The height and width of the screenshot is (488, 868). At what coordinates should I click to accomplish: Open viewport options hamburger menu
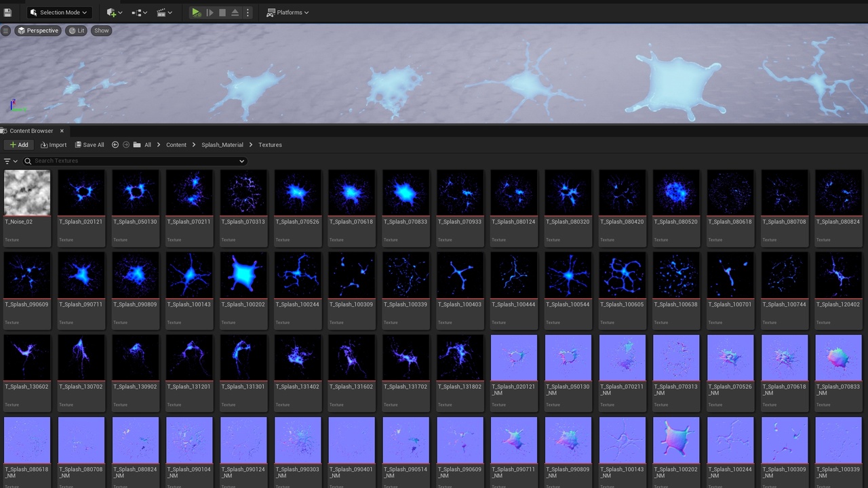click(x=5, y=30)
